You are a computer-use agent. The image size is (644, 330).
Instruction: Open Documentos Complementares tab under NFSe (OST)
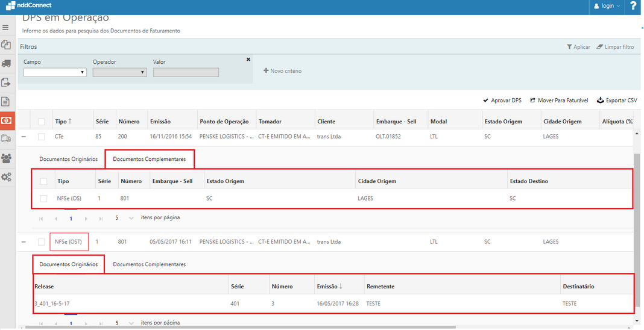[149, 264]
